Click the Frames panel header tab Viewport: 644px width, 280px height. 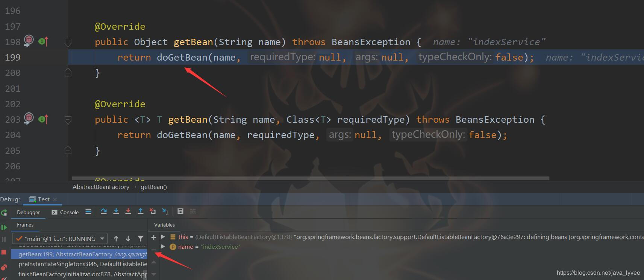(25, 225)
